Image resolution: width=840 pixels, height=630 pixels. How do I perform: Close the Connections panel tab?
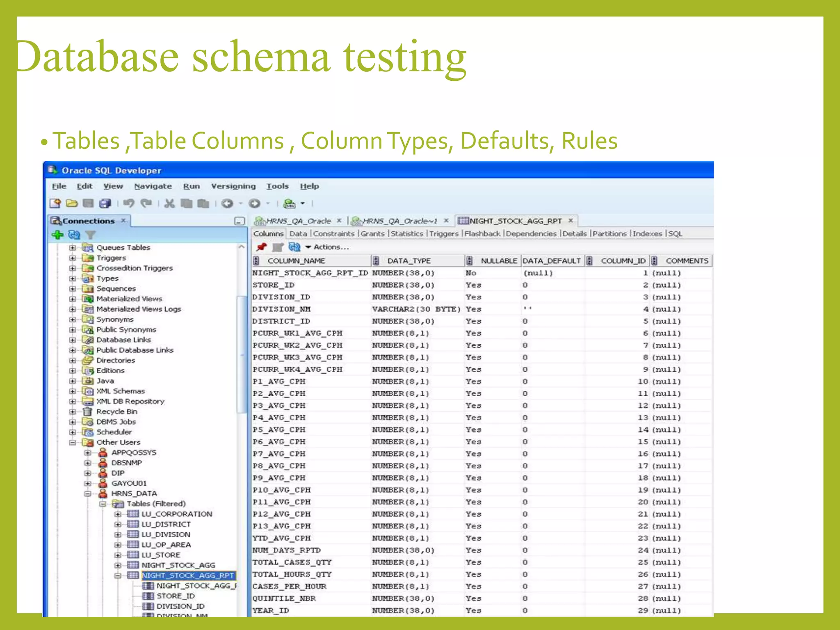(x=123, y=221)
